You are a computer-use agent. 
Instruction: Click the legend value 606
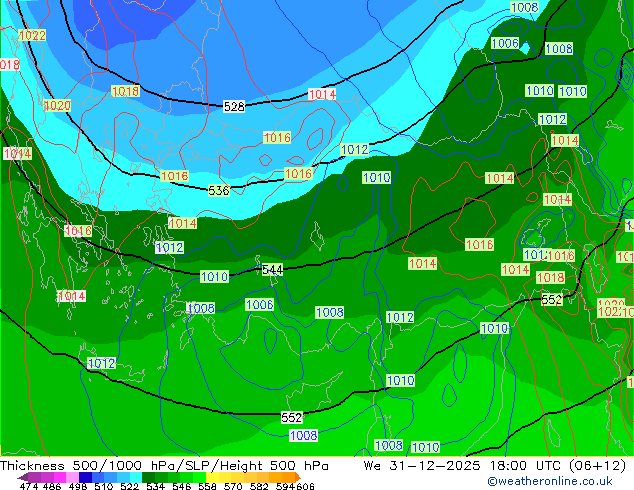305,486
